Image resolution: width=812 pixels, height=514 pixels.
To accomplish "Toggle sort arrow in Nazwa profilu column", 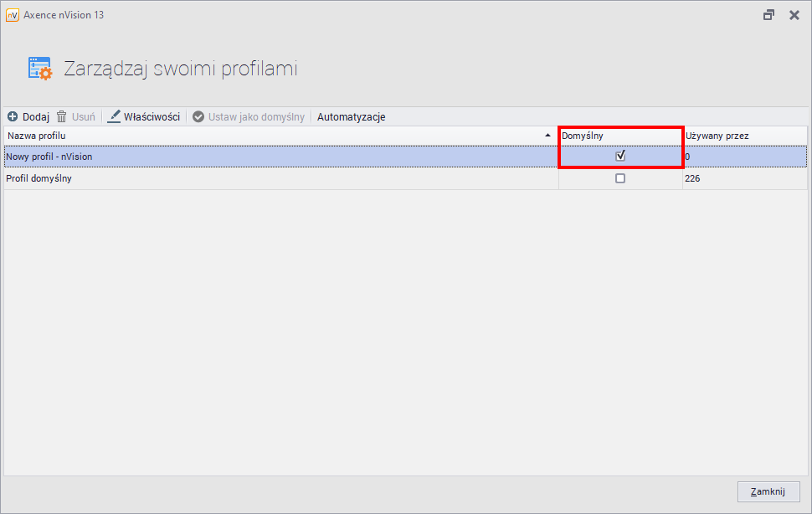I will tap(547, 136).
